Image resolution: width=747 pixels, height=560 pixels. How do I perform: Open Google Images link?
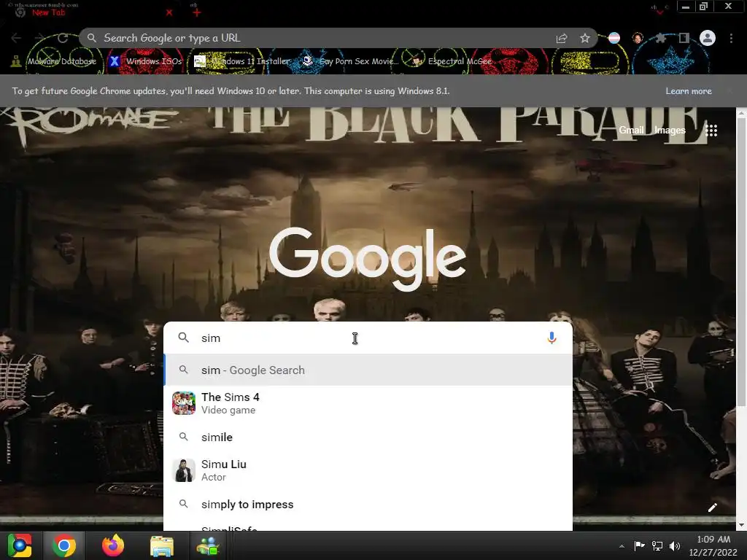670,130
